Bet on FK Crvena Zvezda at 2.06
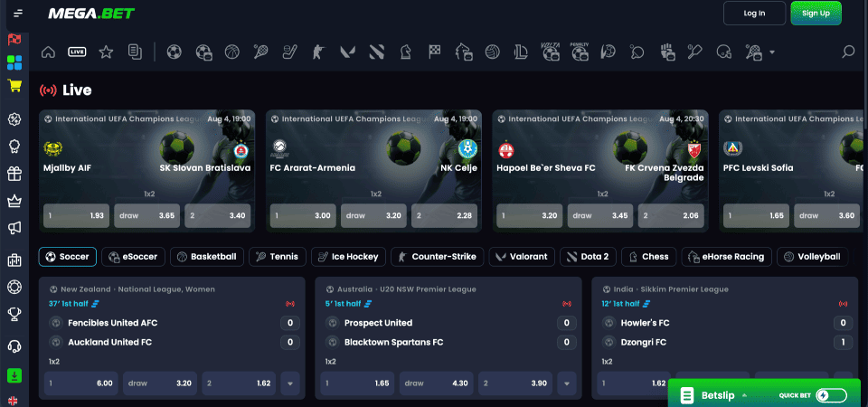Image resolution: width=868 pixels, height=407 pixels. 671,216
